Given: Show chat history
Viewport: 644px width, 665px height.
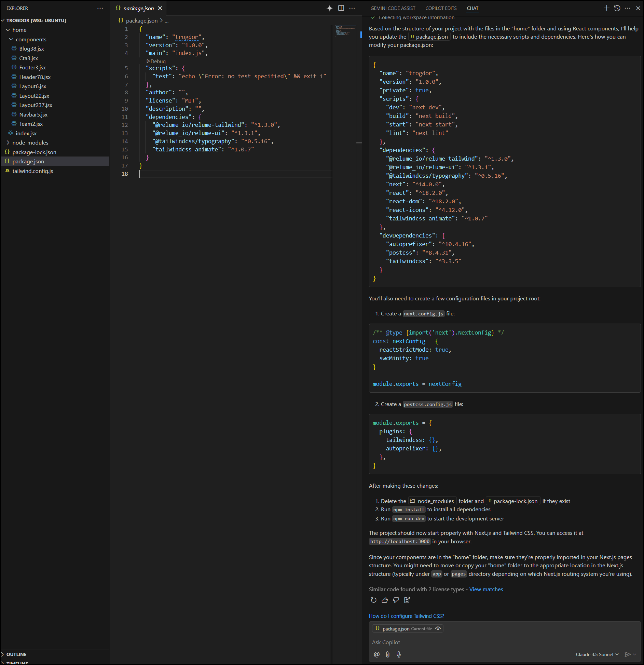Looking at the screenshot, I should click(x=617, y=8).
